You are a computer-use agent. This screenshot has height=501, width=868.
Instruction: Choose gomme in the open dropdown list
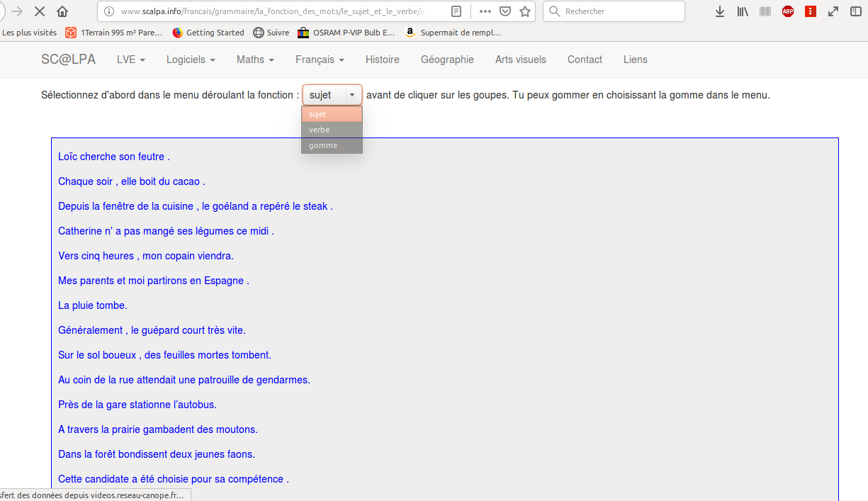point(332,145)
